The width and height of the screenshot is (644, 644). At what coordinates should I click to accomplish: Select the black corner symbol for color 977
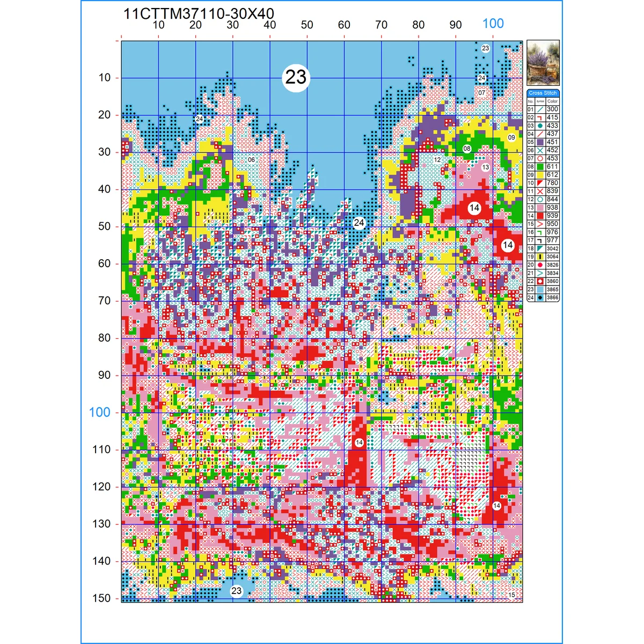pyautogui.click(x=540, y=240)
